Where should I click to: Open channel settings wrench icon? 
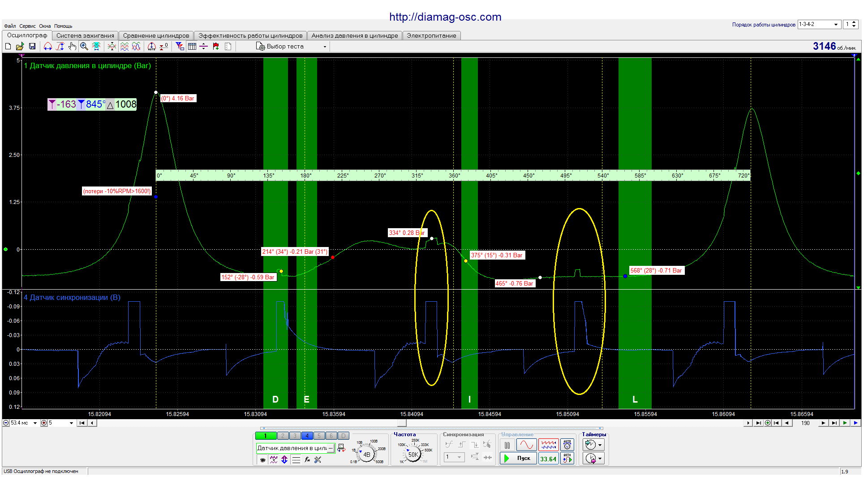(318, 460)
